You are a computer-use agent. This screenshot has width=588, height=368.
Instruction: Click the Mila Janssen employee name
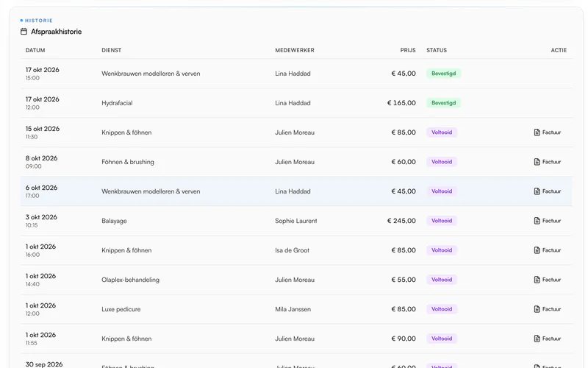(293, 309)
